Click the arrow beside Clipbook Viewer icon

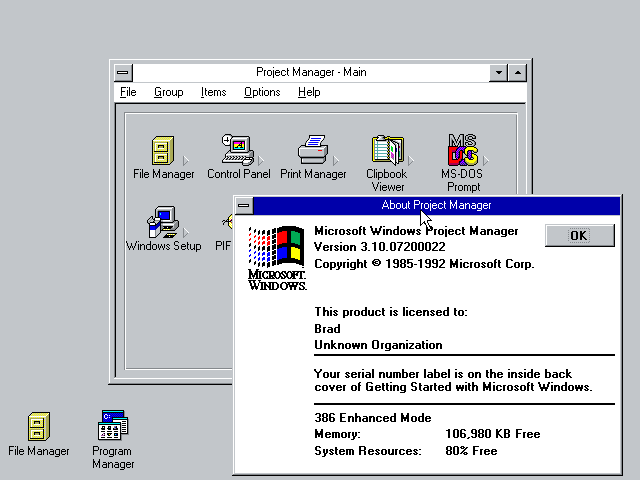[411, 160]
